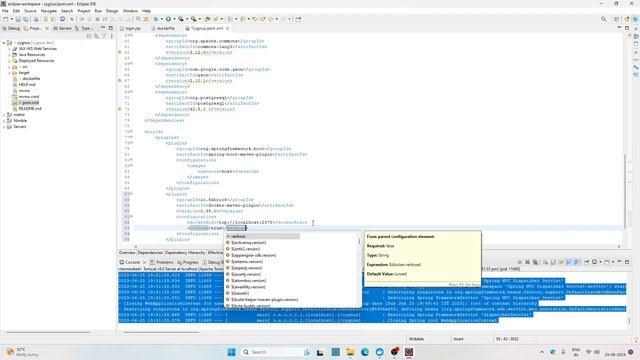Open the Dependencies tab of pom editor
The image size is (640, 360).
pyautogui.click(x=150, y=253)
